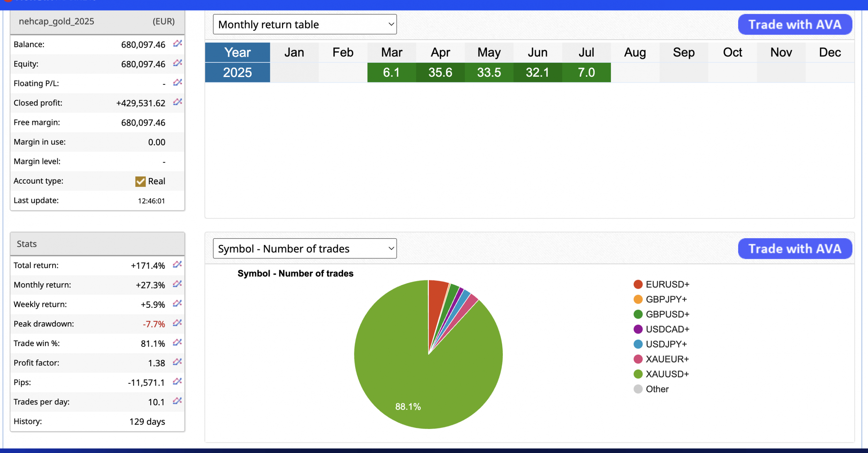Viewport: 868px width, 453px height.
Task: Open the chart icon for Floating P/L
Action: point(177,82)
